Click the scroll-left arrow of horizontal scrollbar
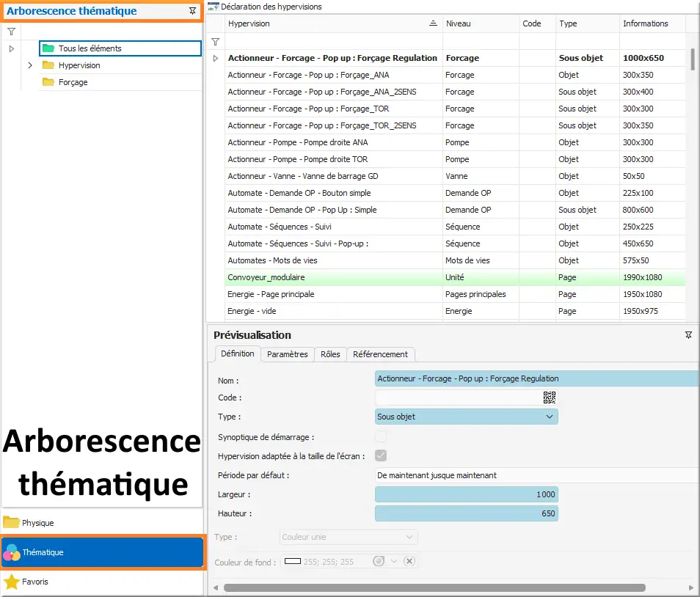Screen dimensions: 700x597 [x=216, y=587]
